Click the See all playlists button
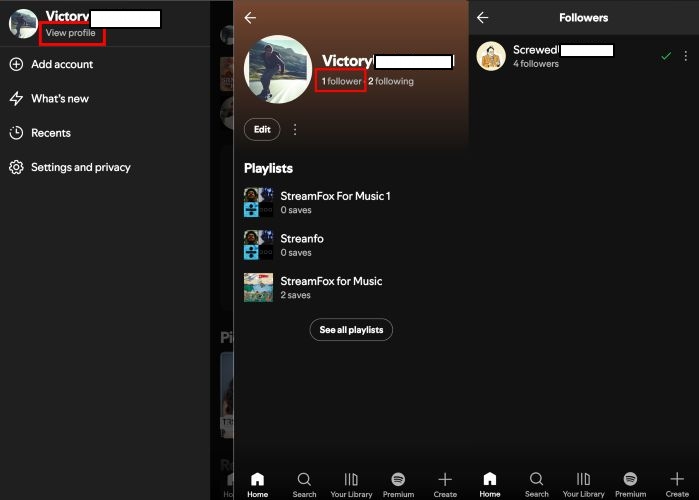This screenshot has width=699, height=500. 351,330
